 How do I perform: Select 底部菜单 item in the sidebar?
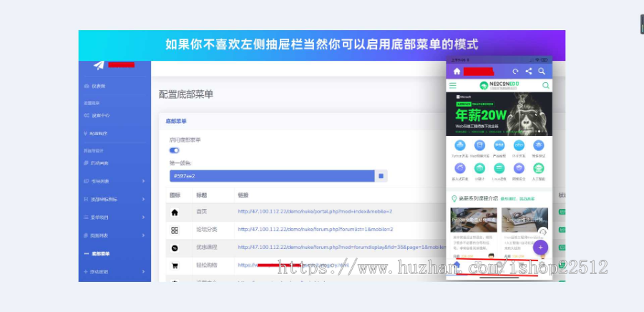(97, 254)
